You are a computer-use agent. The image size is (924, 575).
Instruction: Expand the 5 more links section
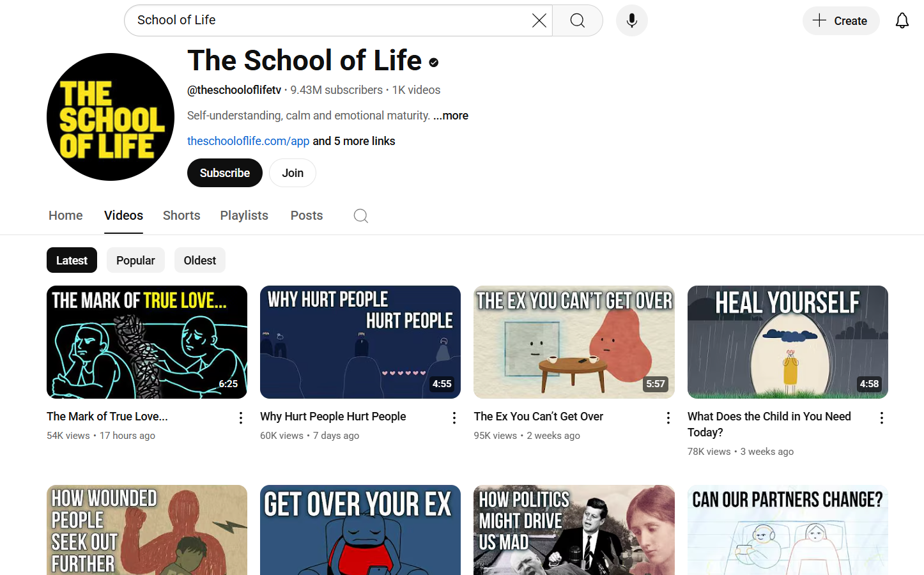[353, 141]
